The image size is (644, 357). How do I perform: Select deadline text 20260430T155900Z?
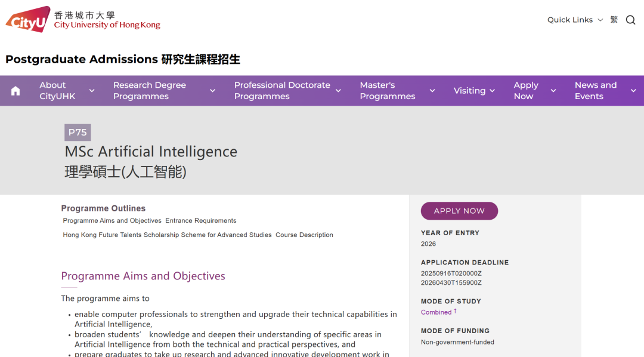tap(451, 283)
